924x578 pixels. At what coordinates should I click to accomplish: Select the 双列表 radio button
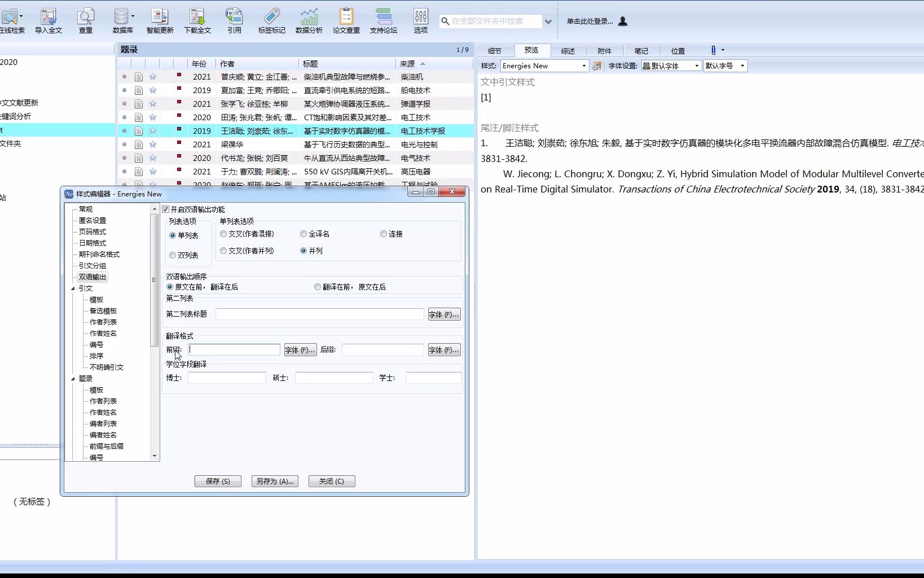173,256
